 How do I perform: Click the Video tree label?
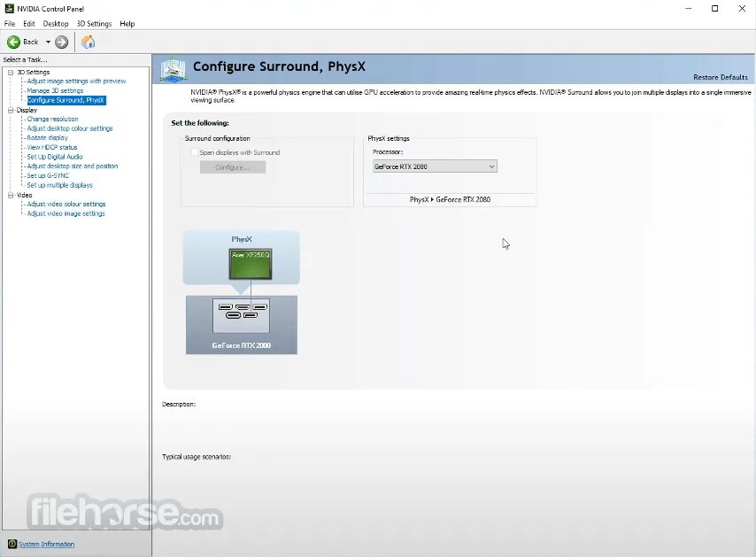click(x=25, y=195)
